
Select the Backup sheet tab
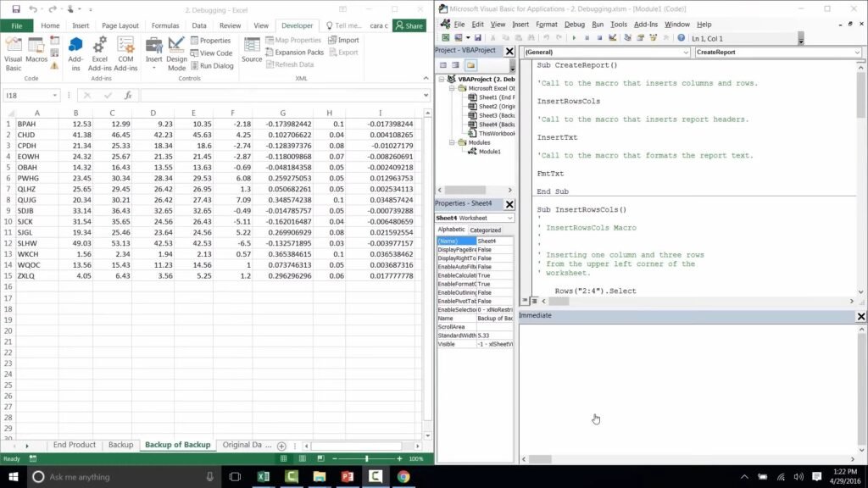click(x=120, y=445)
